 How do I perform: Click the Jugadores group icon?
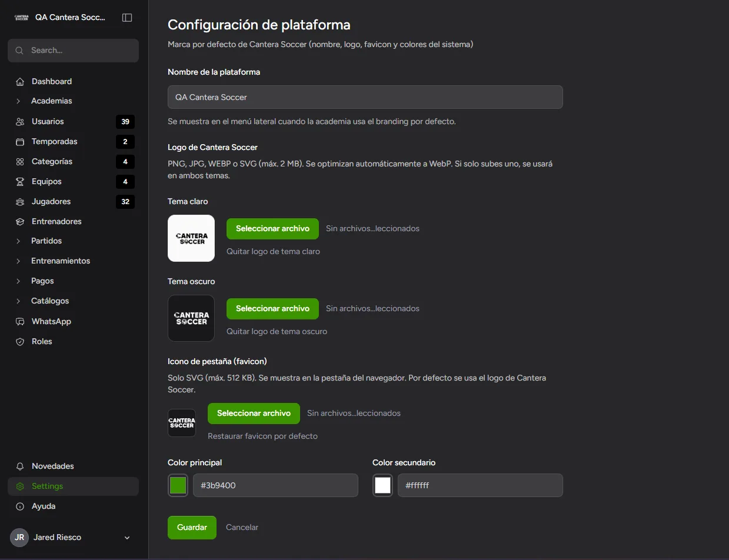click(20, 202)
